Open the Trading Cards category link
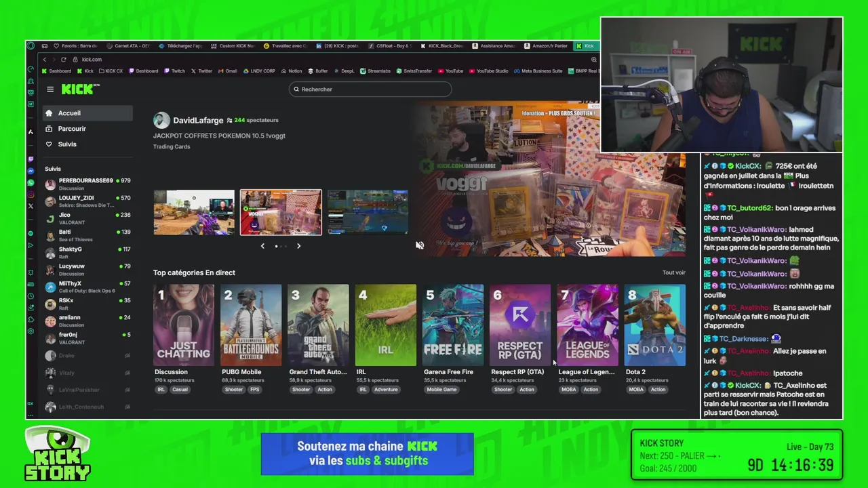This screenshot has width=868, height=488. click(x=172, y=146)
